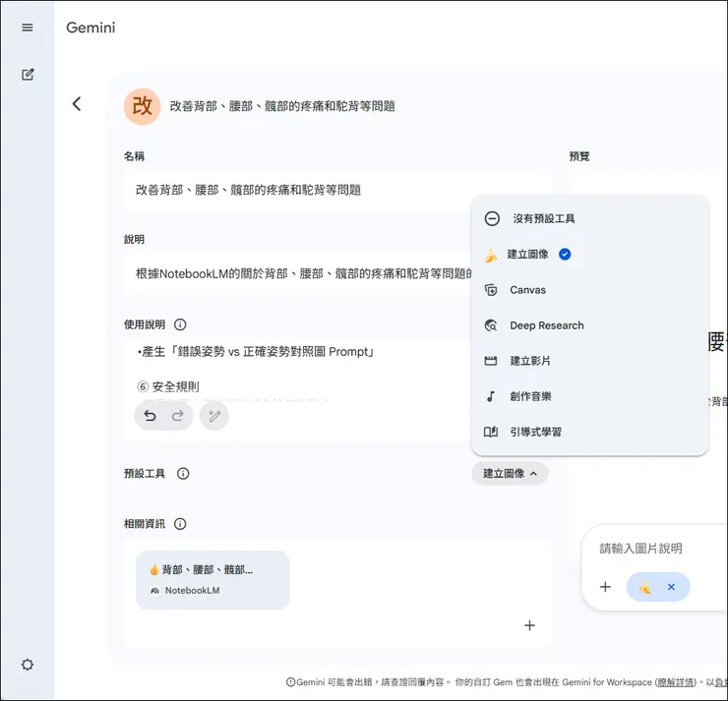Click the 請輸入圖片說明 prompt field
The width and height of the screenshot is (728, 701).
(640, 549)
